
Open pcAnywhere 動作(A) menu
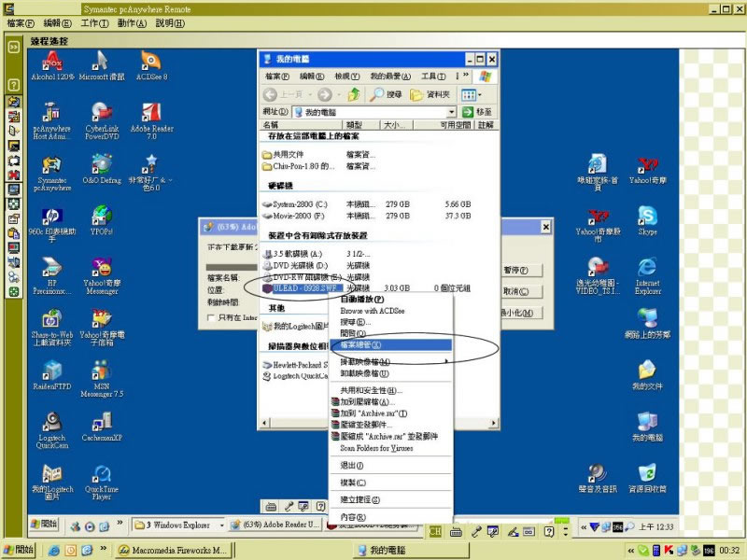132,22
